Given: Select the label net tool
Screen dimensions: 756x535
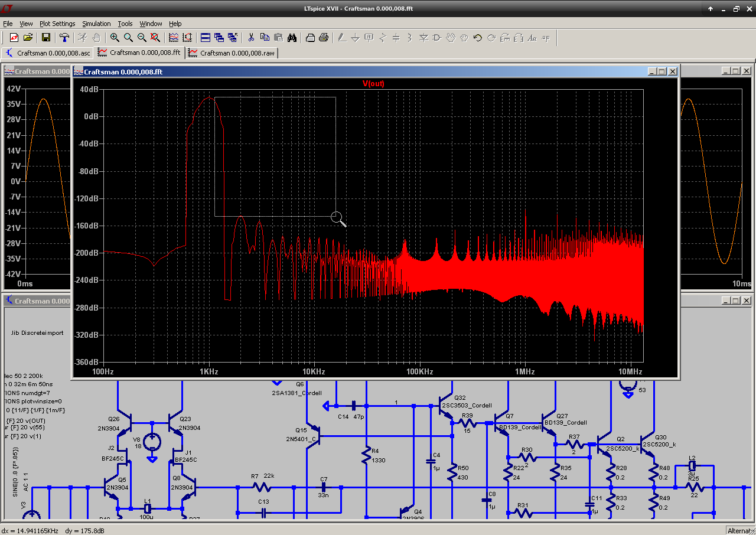Looking at the screenshot, I should click(369, 38).
